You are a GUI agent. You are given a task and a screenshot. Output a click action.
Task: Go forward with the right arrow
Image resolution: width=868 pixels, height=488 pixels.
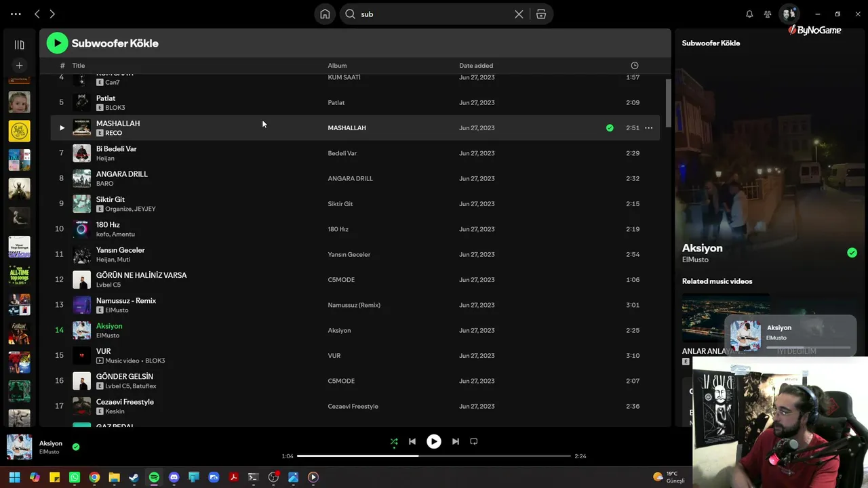tap(52, 14)
